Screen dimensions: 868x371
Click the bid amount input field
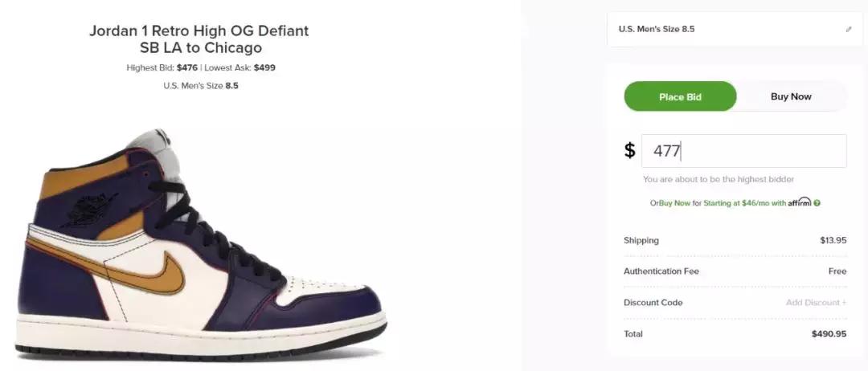744,151
